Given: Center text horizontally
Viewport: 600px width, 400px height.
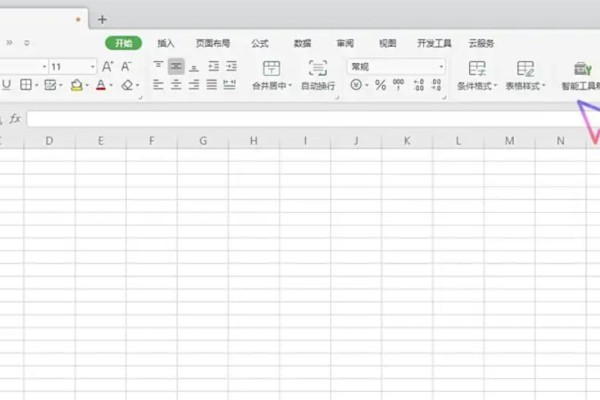Looking at the screenshot, I should [x=176, y=85].
